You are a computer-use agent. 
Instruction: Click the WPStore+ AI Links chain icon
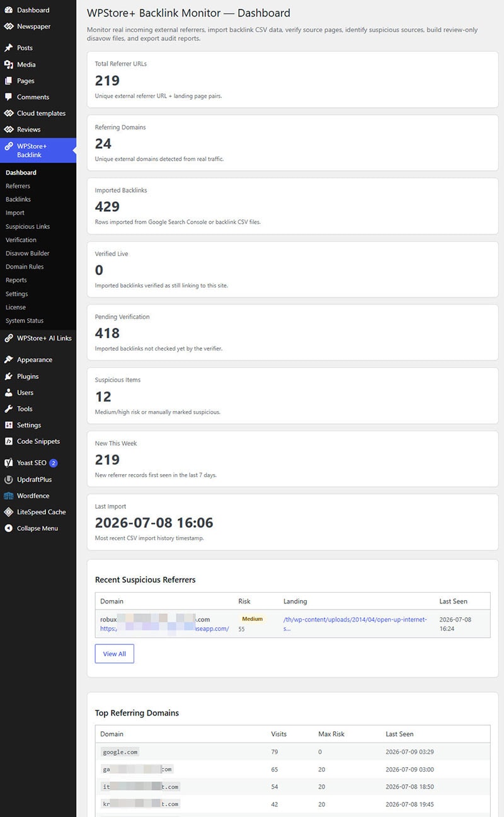pos(8,338)
